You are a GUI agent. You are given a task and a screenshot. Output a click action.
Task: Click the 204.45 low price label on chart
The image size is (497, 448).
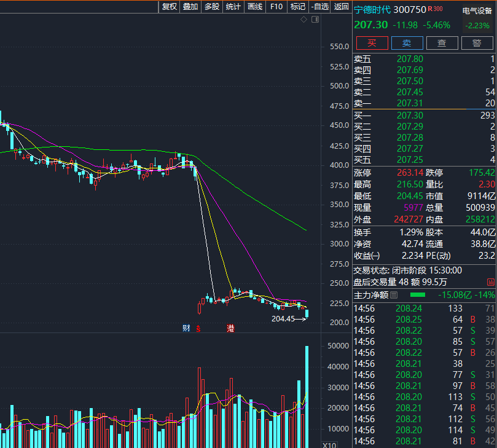283,319
